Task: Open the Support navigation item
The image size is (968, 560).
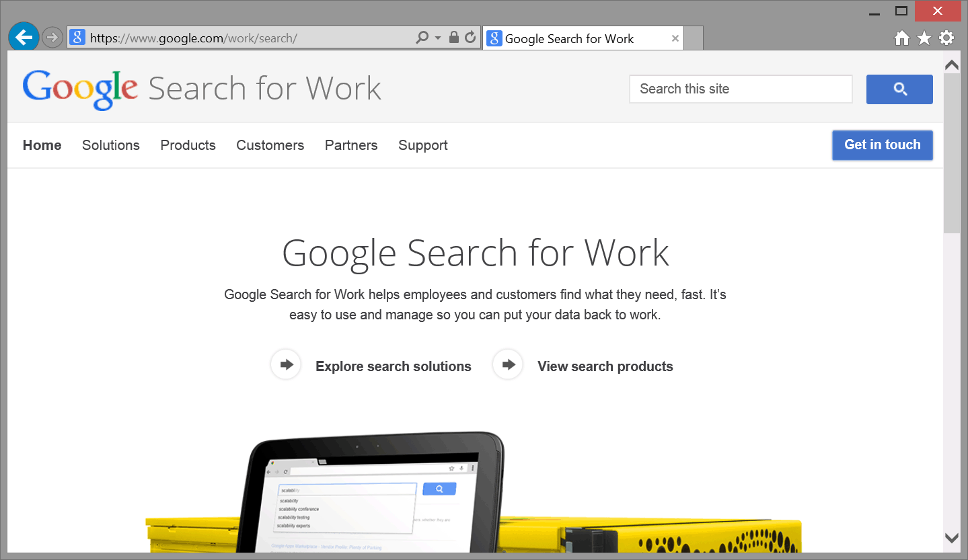Action: pyautogui.click(x=423, y=145)
